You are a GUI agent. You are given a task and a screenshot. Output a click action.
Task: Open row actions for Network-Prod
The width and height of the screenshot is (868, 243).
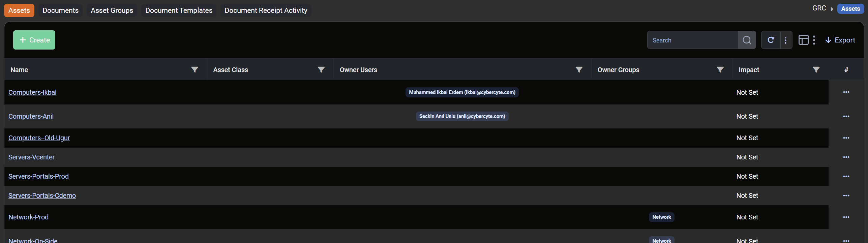point(846,217)
